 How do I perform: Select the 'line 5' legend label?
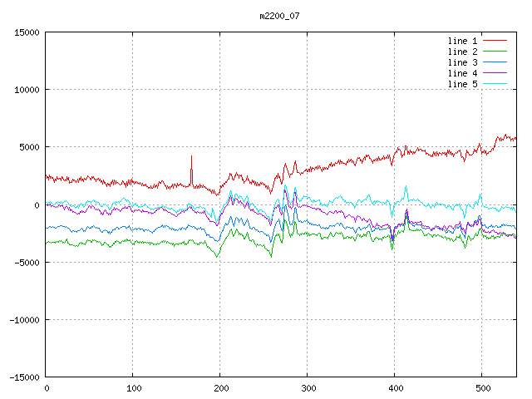point(462,84)
